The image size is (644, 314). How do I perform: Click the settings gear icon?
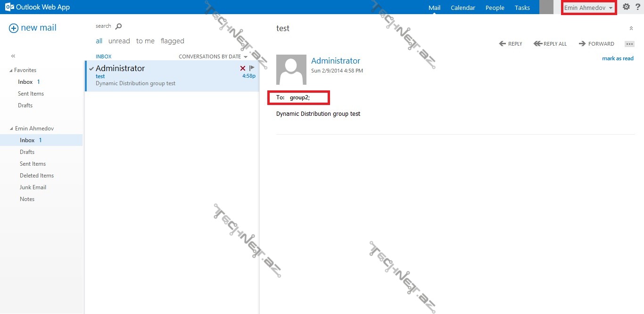[626, 7]
